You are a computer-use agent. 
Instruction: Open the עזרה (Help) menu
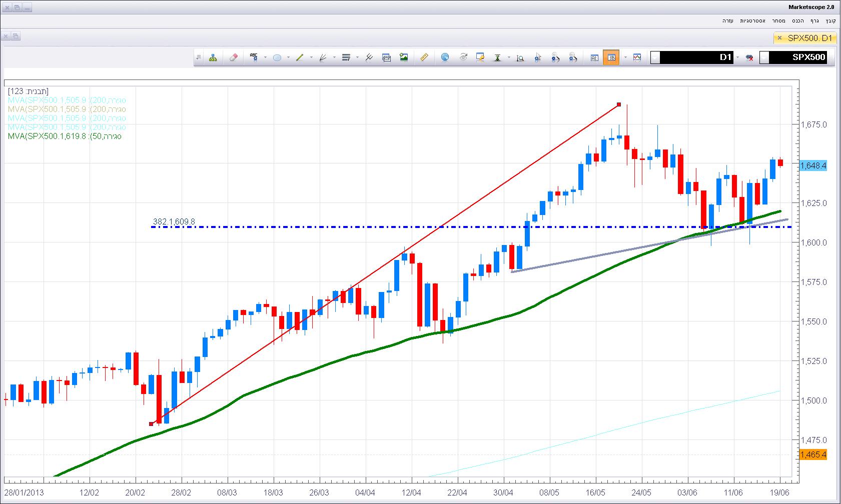coord(728,20)
